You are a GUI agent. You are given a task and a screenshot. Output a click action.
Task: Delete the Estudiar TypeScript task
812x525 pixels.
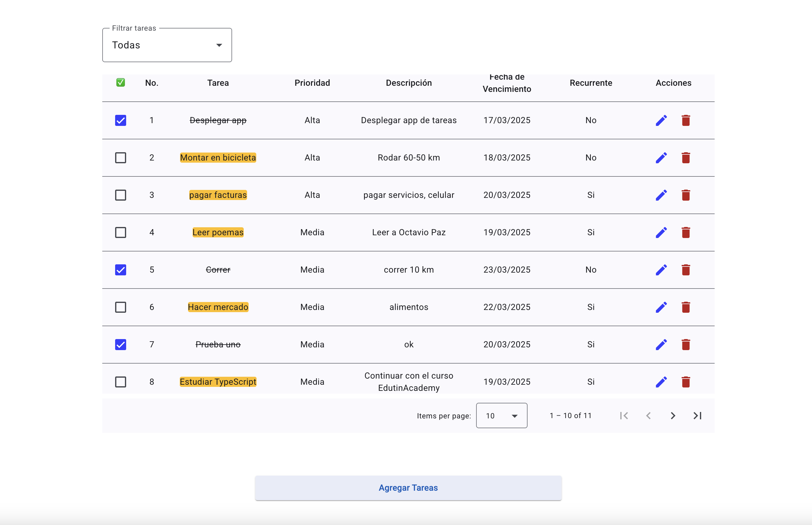click(x=686, y=382)
